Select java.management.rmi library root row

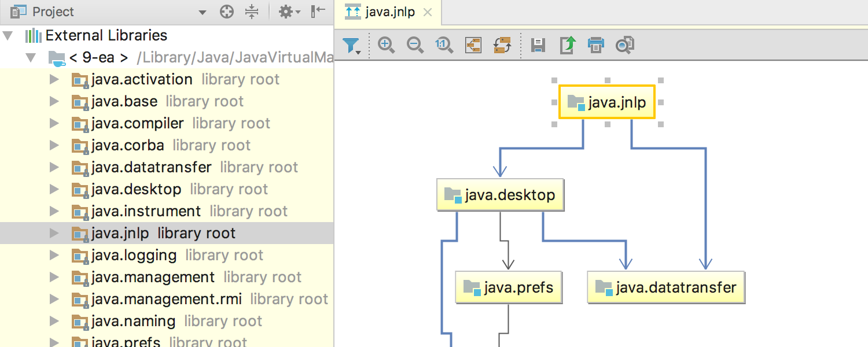pyautogui.click(x=167, y=299)
